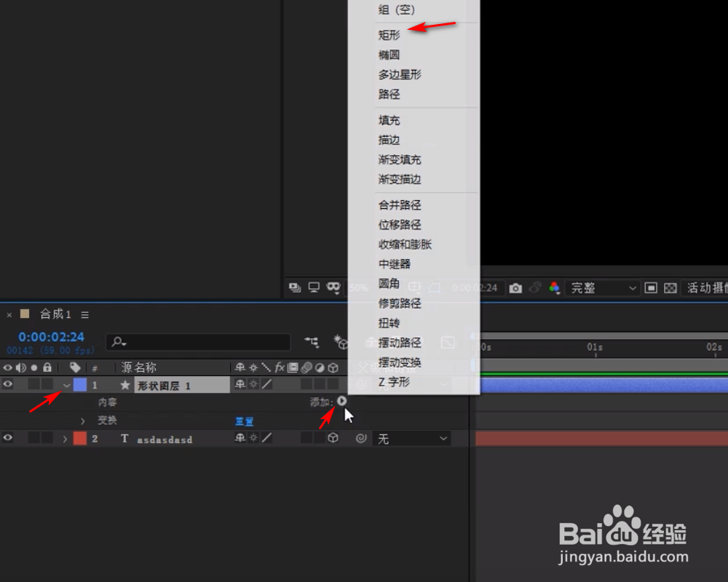The image size is (728, 582).
Task: Toggle 3D layer switch for asdasdasd
Action: (x=333, y=438)
